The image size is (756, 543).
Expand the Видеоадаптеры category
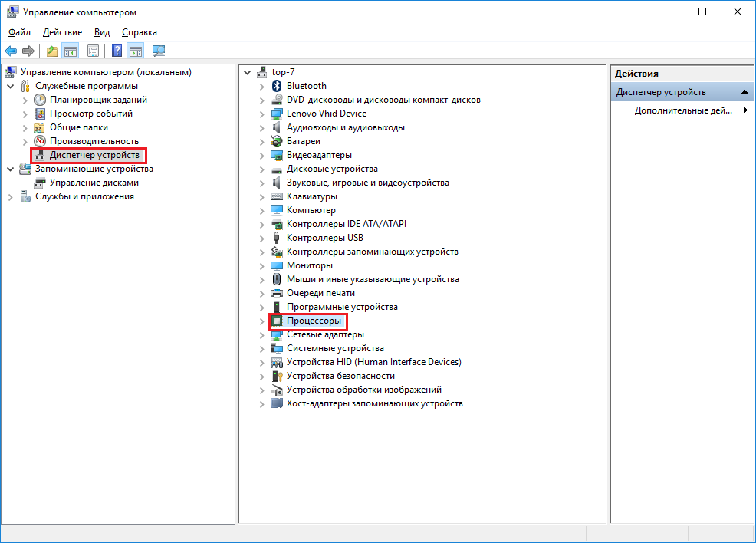pyautogui.click(x=262, y=155)
